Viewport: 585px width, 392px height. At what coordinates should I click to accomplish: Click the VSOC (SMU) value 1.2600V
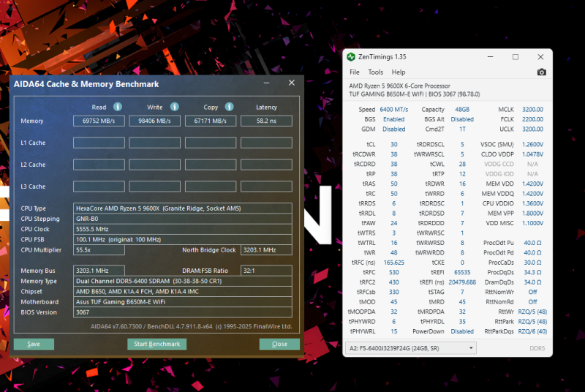click(532, 144)
